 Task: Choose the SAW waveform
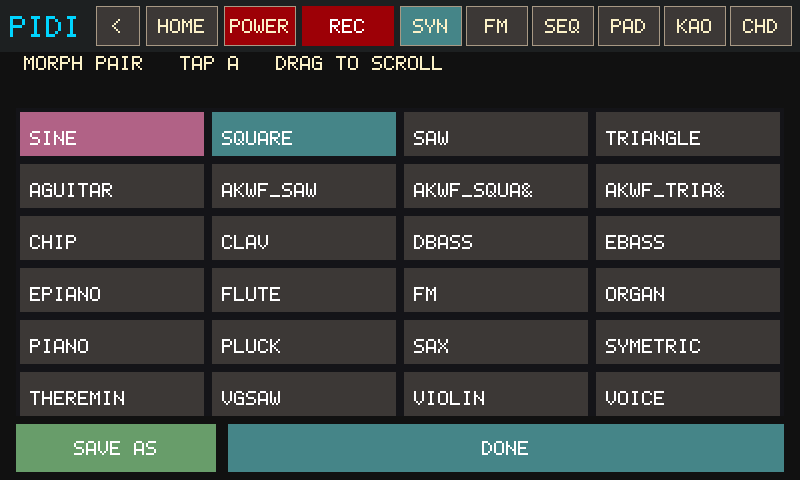point(496,134)
